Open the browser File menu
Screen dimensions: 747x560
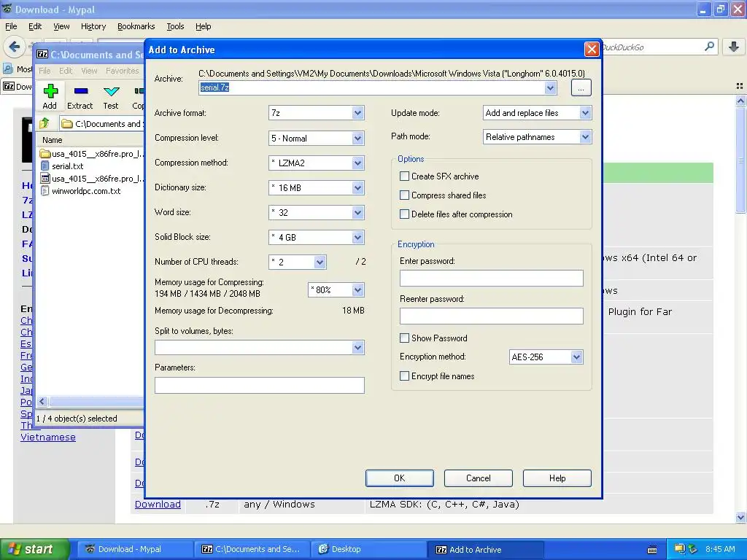click(11, 26)
